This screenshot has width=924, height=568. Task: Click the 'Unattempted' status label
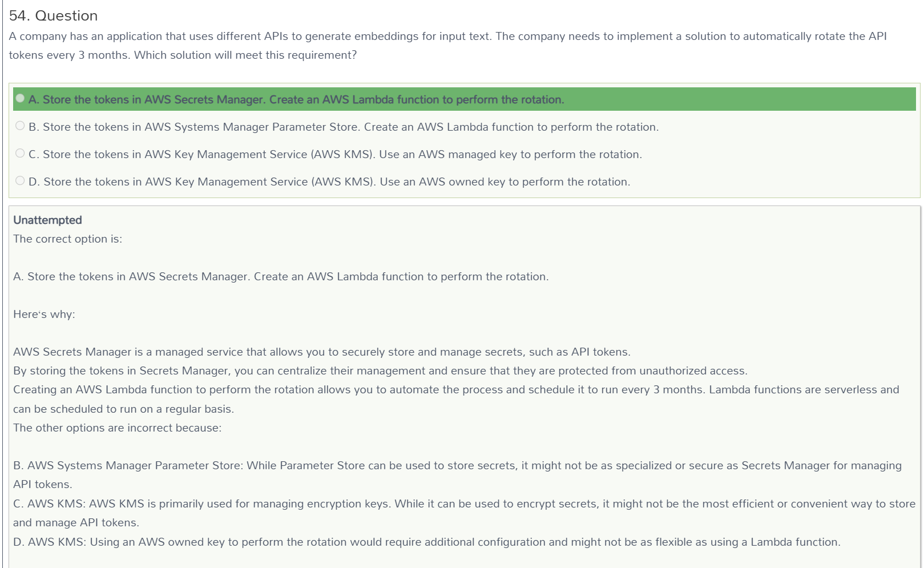[47, 220]
